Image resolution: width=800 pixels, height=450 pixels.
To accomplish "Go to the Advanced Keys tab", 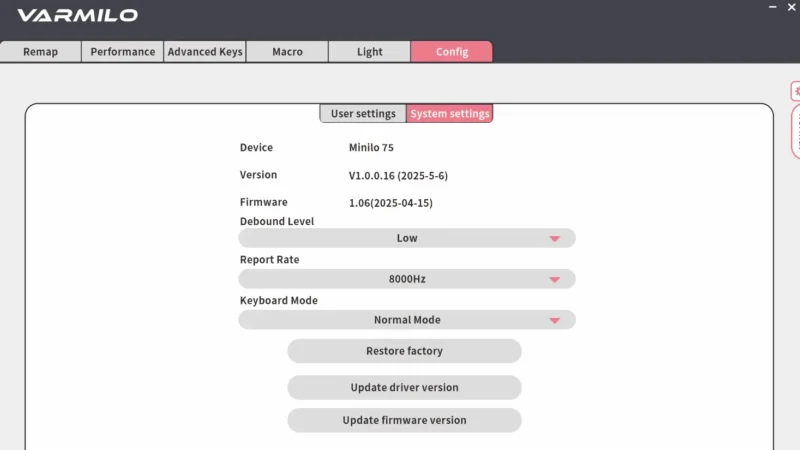I will coord(205,52).
